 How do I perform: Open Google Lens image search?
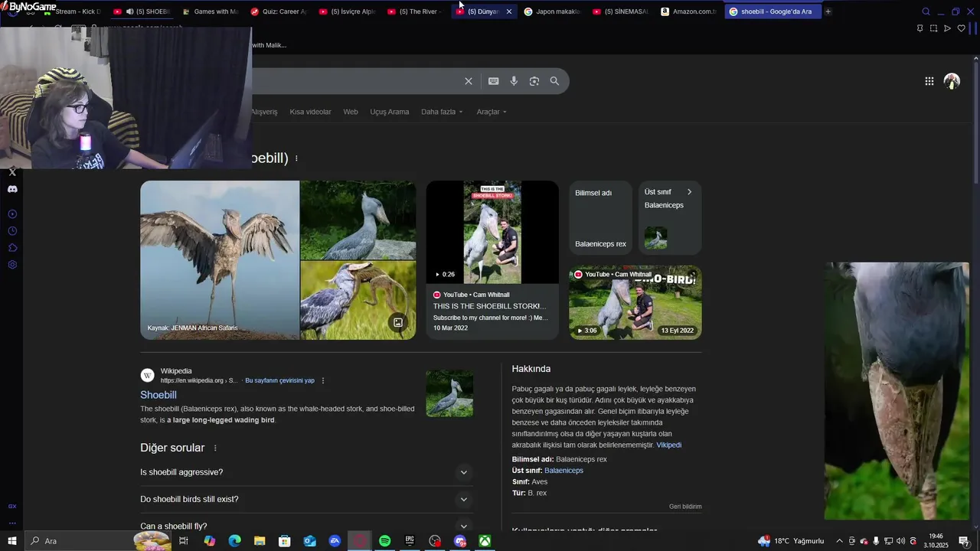(534, 81)
